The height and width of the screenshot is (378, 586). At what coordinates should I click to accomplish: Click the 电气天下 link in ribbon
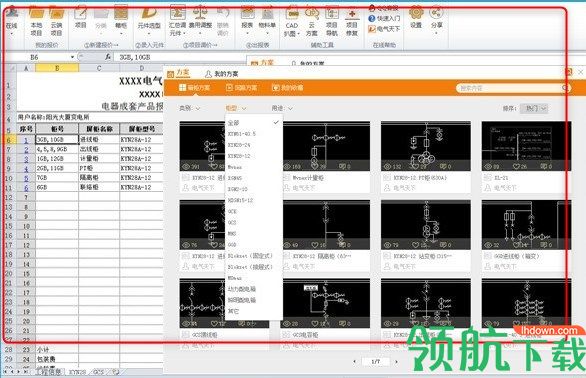[x=384, y=29]
